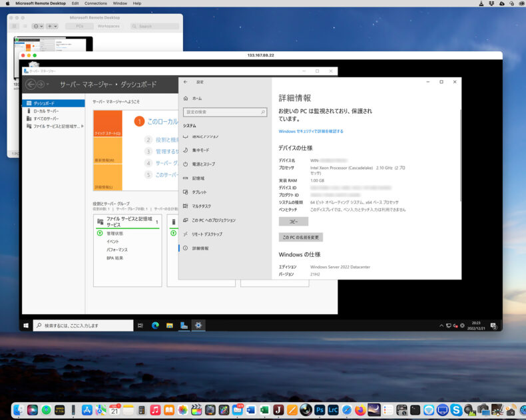Image resolution: width=526 pixels, height=420 pixels.
Task: Open the add (+) dropdown in Remote Desktop
Action: (x=52, y=26)
